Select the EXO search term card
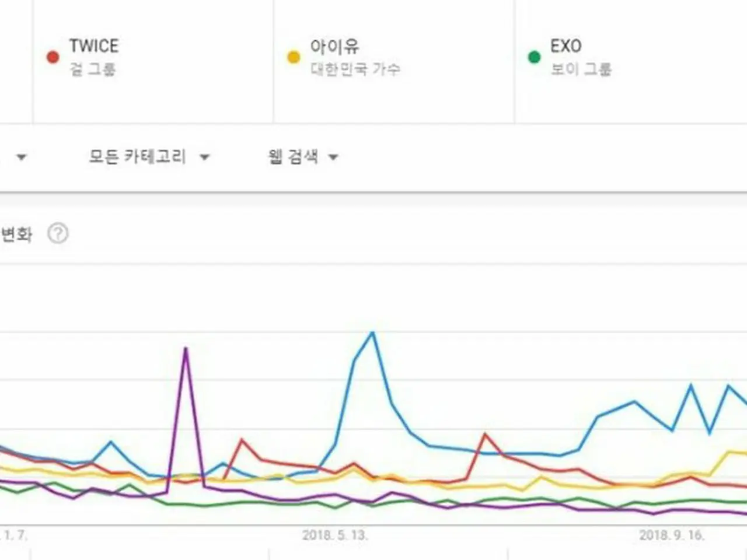Viewport: 747px width, 560px height. pos(631,61)
